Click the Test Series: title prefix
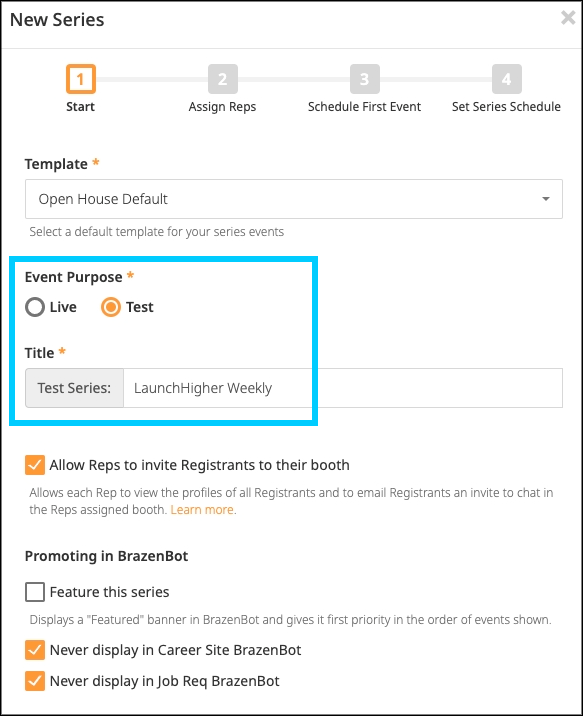Image resolution: width=583 pixels, height=716 pixels. pos(74,388)
